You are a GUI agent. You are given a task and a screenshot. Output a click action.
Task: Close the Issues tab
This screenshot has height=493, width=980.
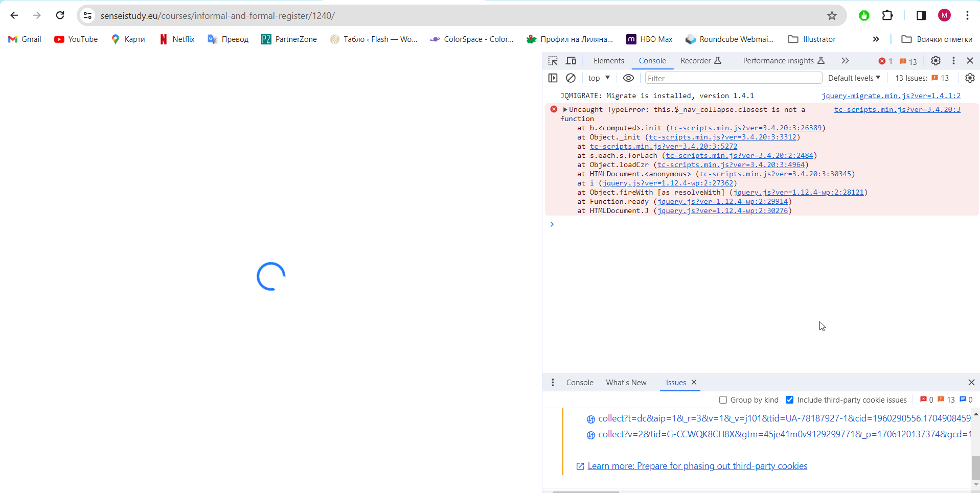click(694, 382)
